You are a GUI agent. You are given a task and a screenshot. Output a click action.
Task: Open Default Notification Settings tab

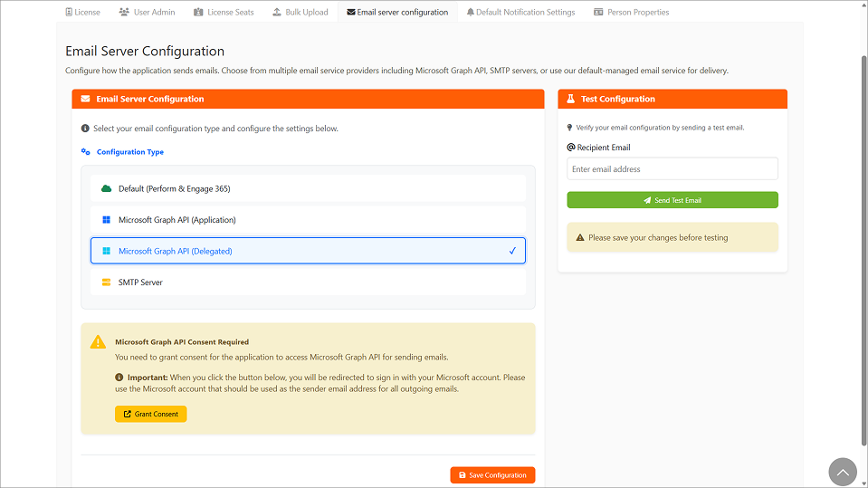click(521, 12)
